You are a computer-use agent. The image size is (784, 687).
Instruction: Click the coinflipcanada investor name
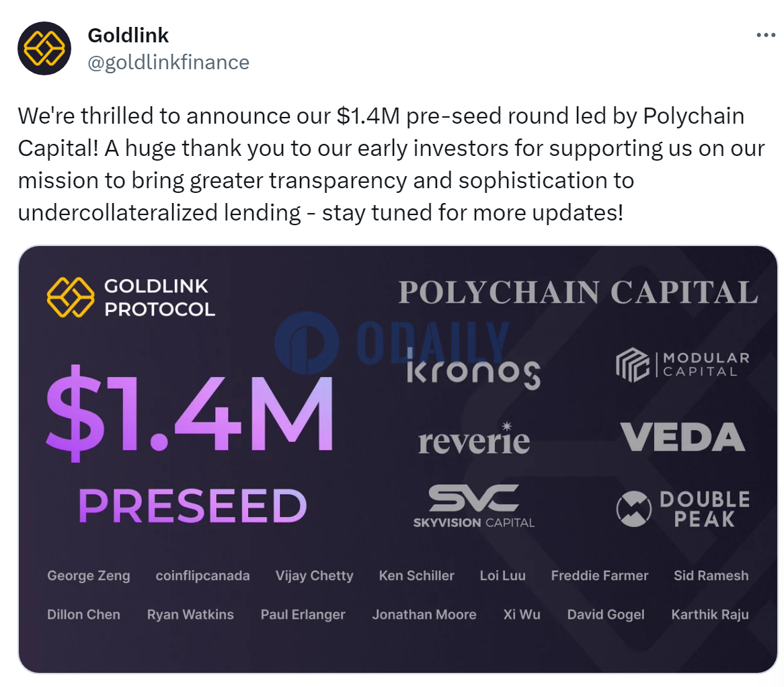tap(202, 575)
